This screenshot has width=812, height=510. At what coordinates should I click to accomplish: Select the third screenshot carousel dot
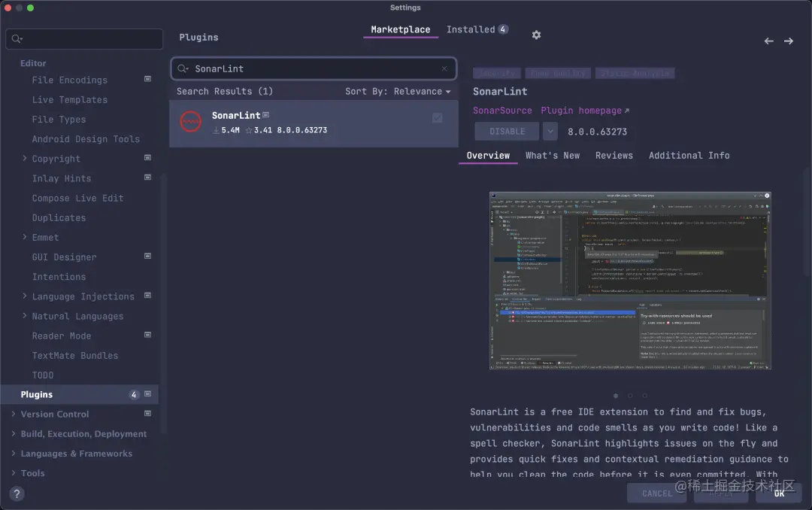point(645,396)
